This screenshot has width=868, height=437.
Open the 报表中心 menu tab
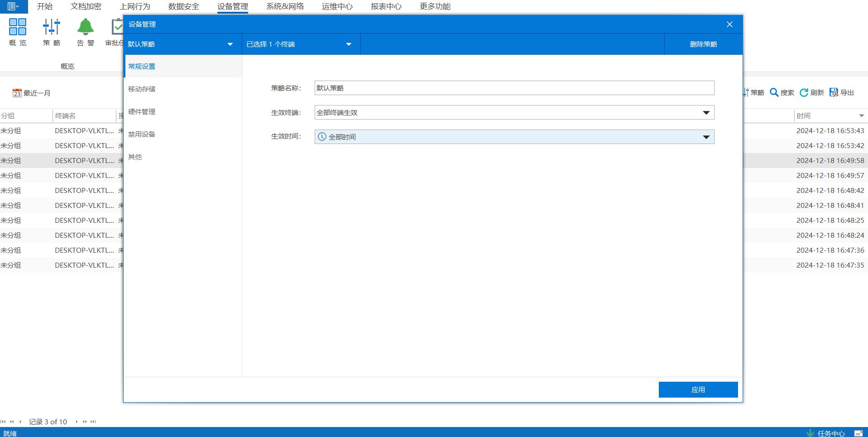386,6
